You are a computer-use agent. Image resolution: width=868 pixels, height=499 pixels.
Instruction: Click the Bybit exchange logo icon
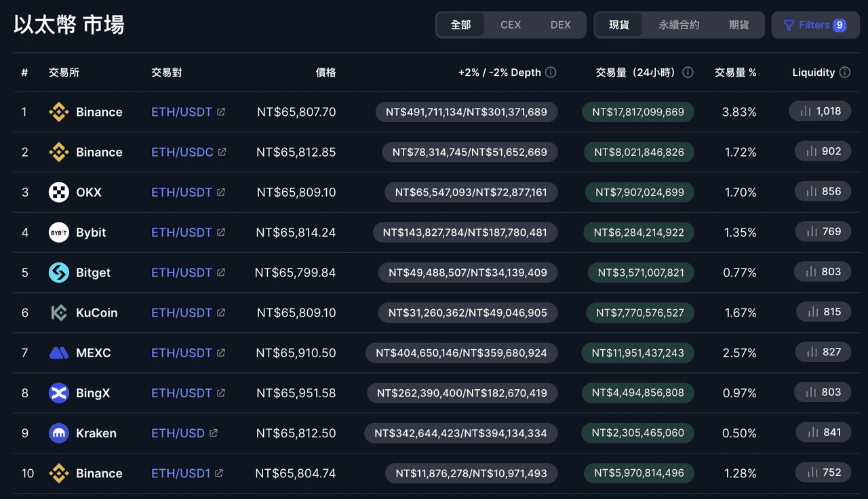coord(59,233)
